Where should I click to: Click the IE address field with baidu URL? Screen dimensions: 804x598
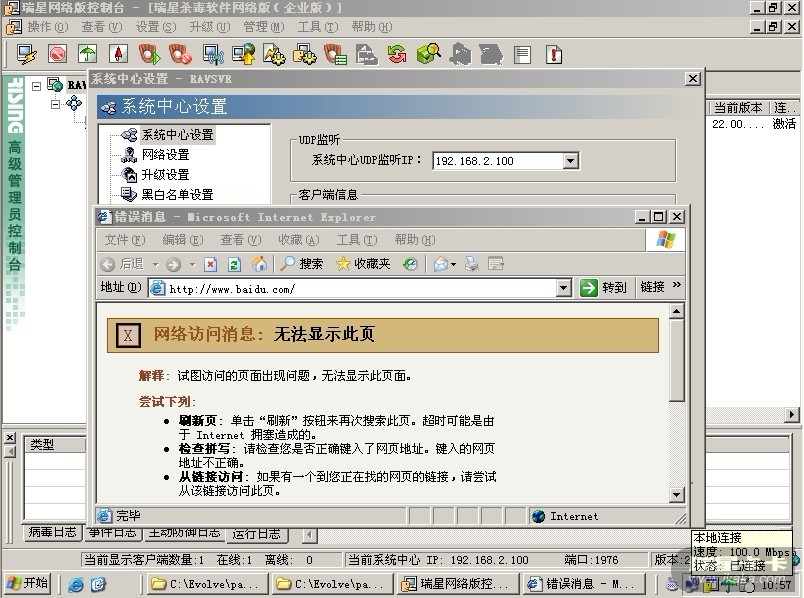pyautogui.click(x=353, y=289)
